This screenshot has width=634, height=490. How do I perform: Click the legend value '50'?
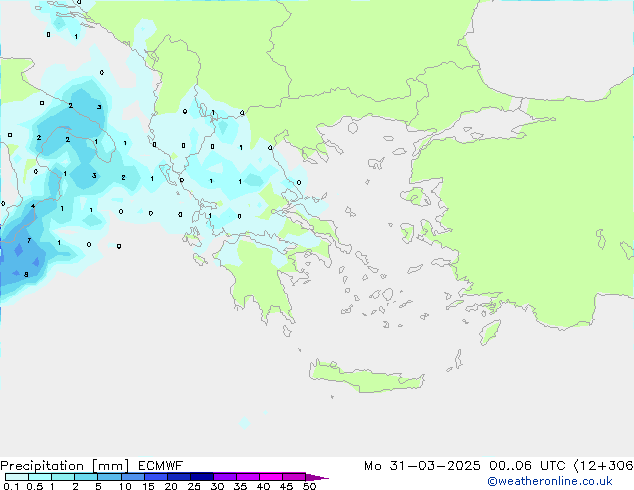[309, 486]
